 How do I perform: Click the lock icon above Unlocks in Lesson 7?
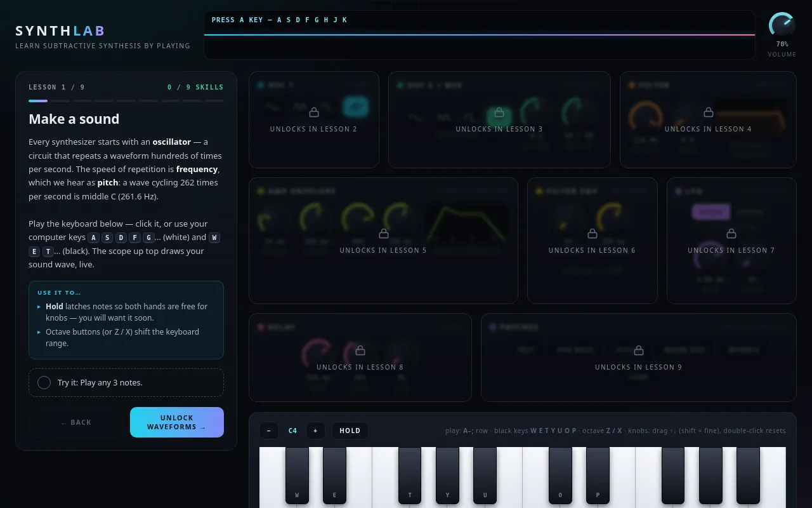click(731, 234)
